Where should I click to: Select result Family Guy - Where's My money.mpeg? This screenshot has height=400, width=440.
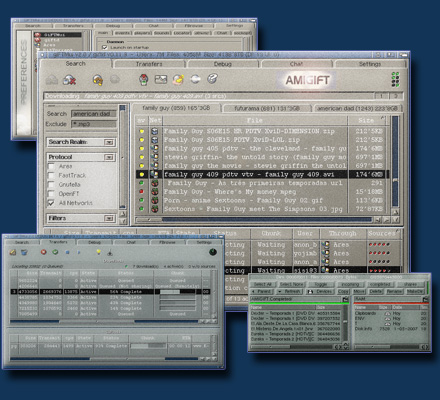(x=262, y=192)
